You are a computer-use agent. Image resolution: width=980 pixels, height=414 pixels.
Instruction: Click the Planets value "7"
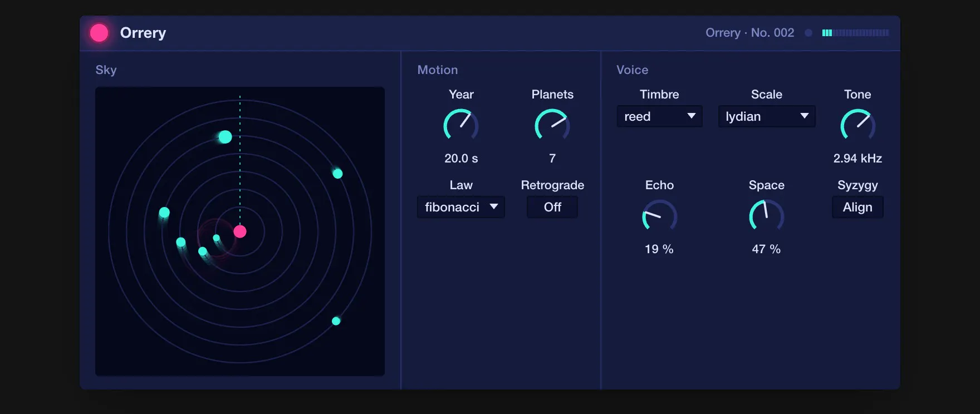[x=552, y=159]
